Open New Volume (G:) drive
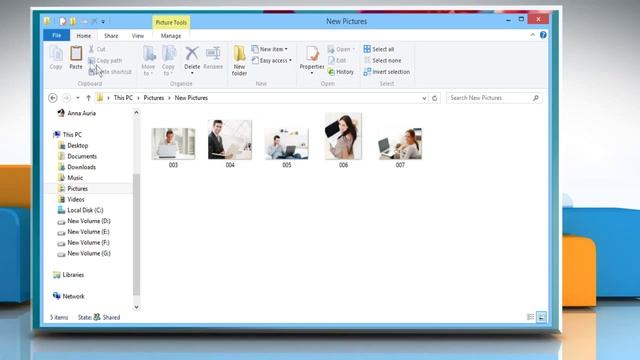The height and width of the screenshot is (360, 640). pyautogui.click(x=89, y=253)
